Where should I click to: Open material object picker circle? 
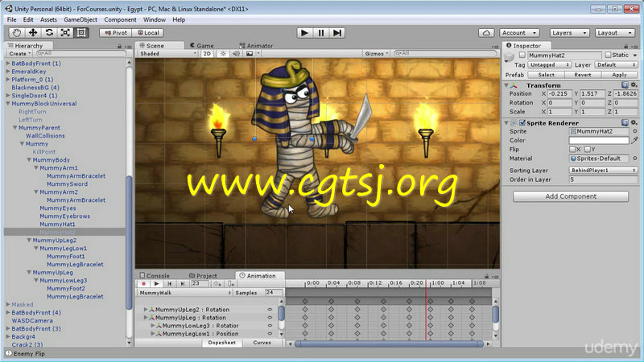point(634,158)
